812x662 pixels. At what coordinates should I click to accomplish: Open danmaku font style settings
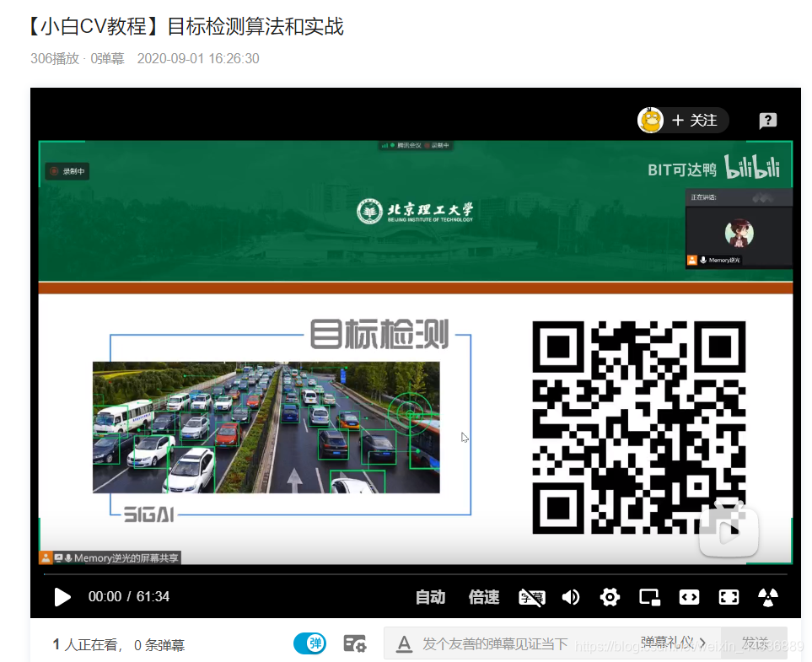point(404,644)
